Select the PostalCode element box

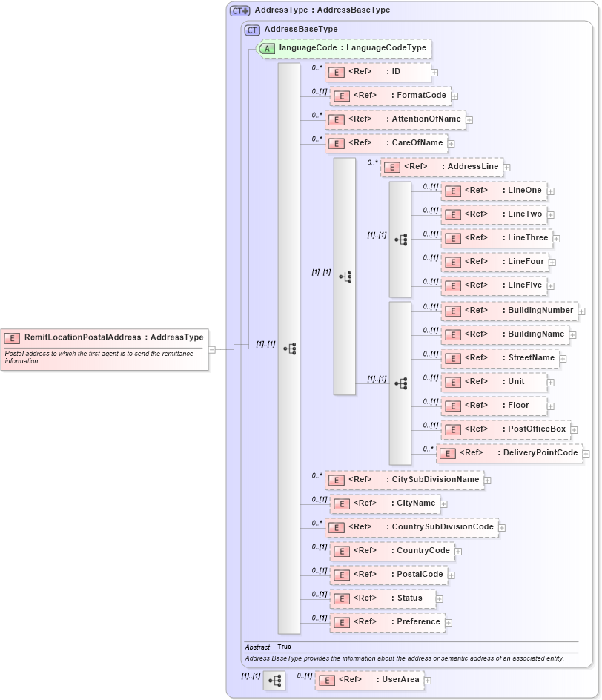point(387,575)
